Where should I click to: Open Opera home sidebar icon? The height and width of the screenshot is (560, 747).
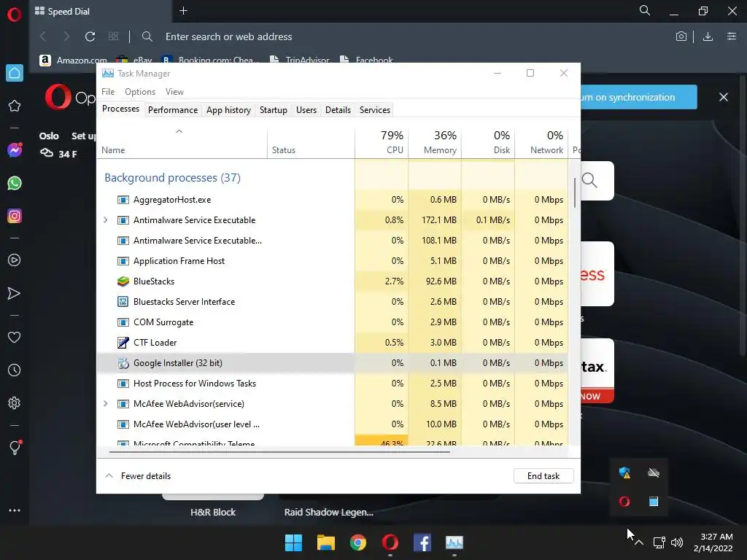pos(15,73)
